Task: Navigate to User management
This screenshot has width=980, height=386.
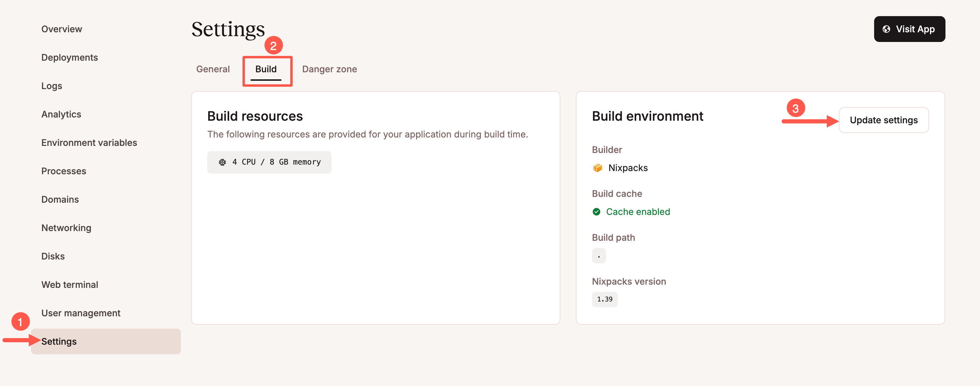Action: click(81, 313)
